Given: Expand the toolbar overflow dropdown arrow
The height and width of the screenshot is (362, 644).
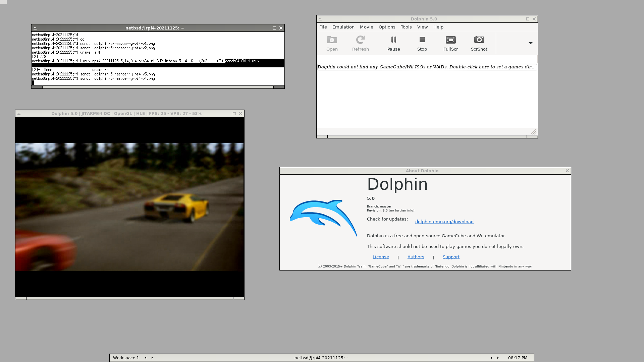Looking at the screenshot, I should [x=530, y=43].
